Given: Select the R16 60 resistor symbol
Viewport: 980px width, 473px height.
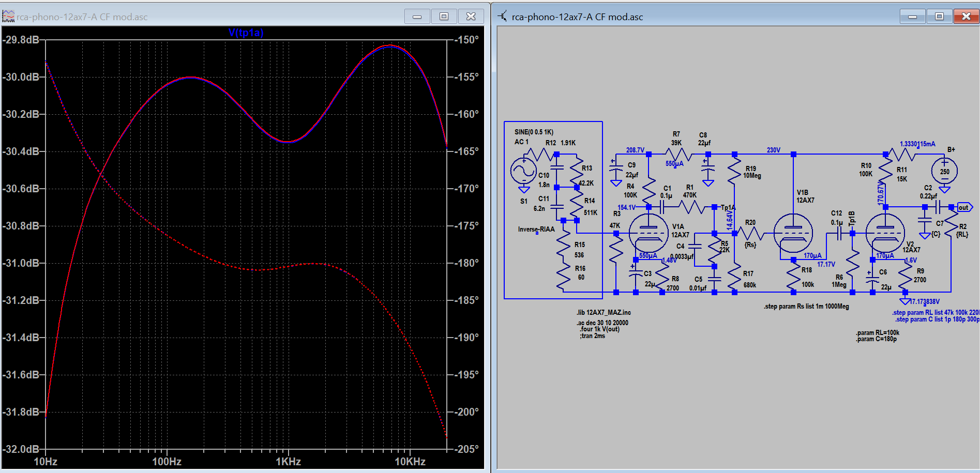Looking at the screenshot, I should point(563,277).
